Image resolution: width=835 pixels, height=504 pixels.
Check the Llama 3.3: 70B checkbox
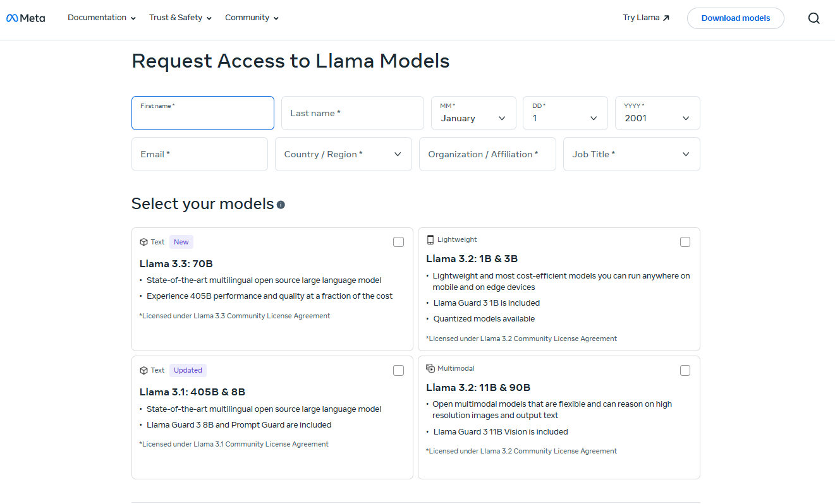[x=398, y=242]
